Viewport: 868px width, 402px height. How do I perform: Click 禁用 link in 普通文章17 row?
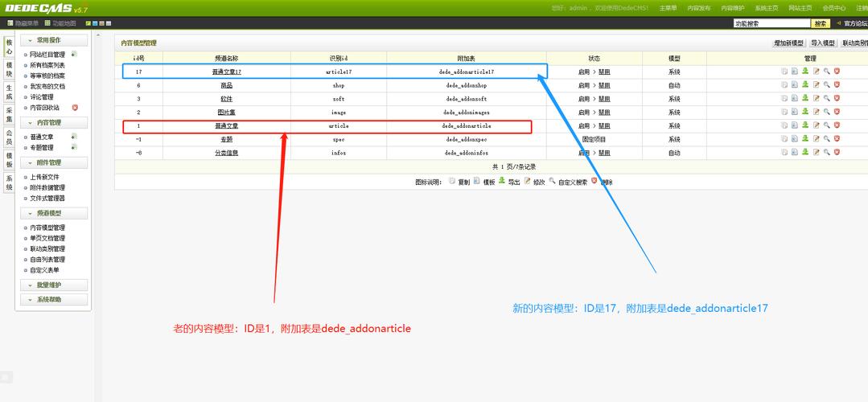pos(604,72)
